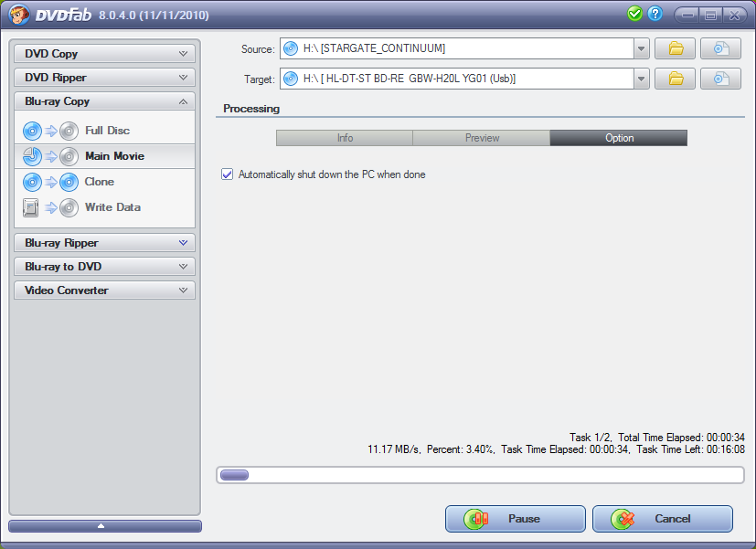This screenshot has height=549, width=756.
Task: Click the DVDFab mascot logo icon
Action: click(19, 15)
